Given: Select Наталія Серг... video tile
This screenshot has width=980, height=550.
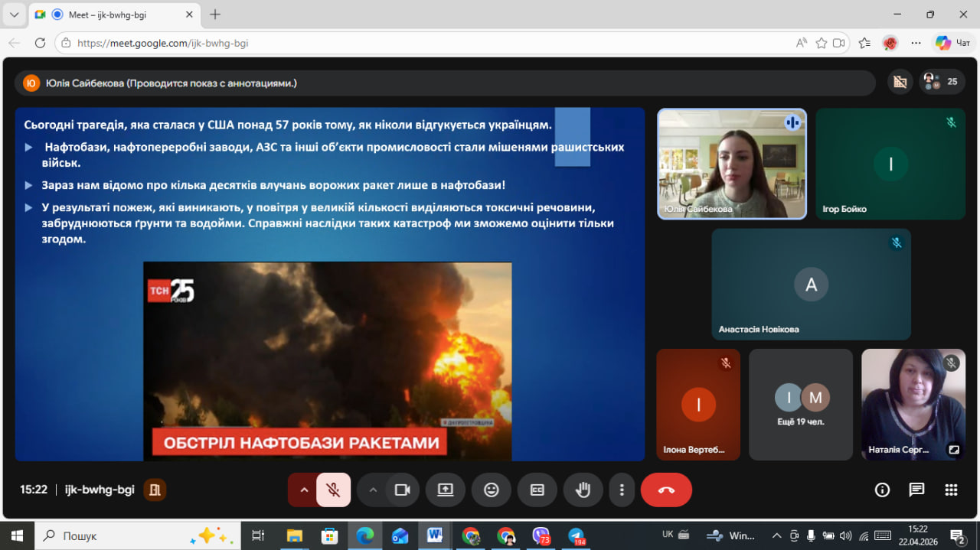Looking at the screenshot, I should click(x=913, y=404).
